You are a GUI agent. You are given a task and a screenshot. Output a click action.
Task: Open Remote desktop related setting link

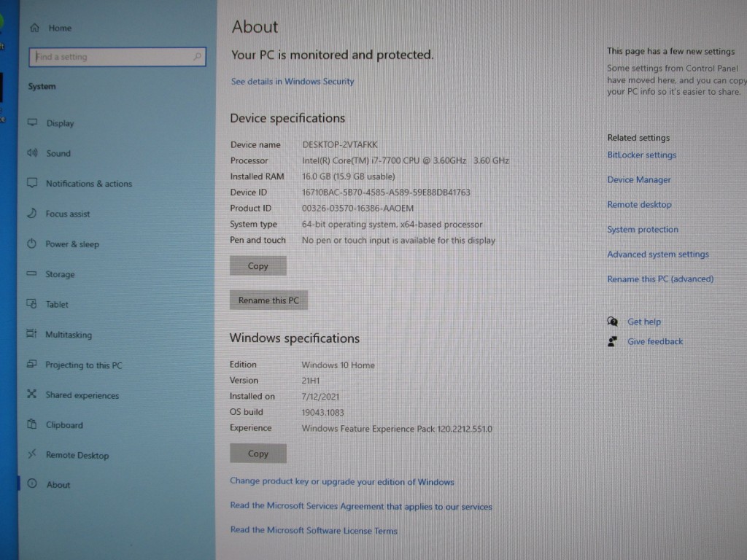639,204
